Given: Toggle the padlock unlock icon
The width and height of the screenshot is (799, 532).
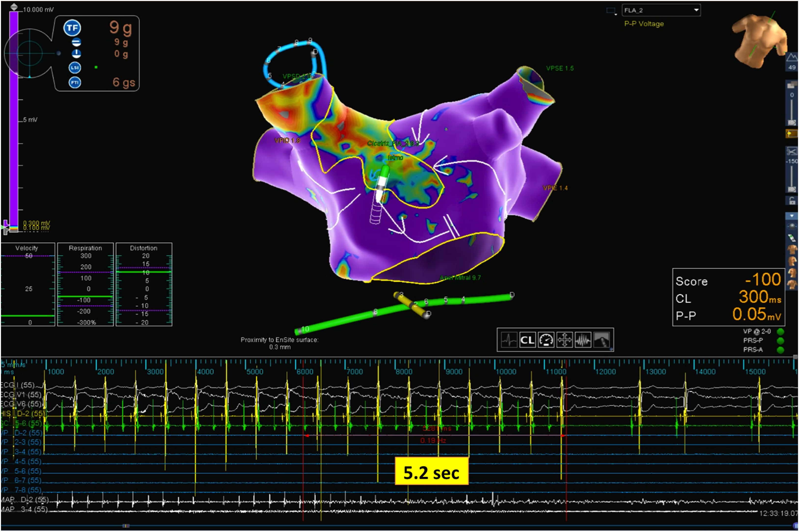Looking at the screenshot, I should [x=792, y=201].
